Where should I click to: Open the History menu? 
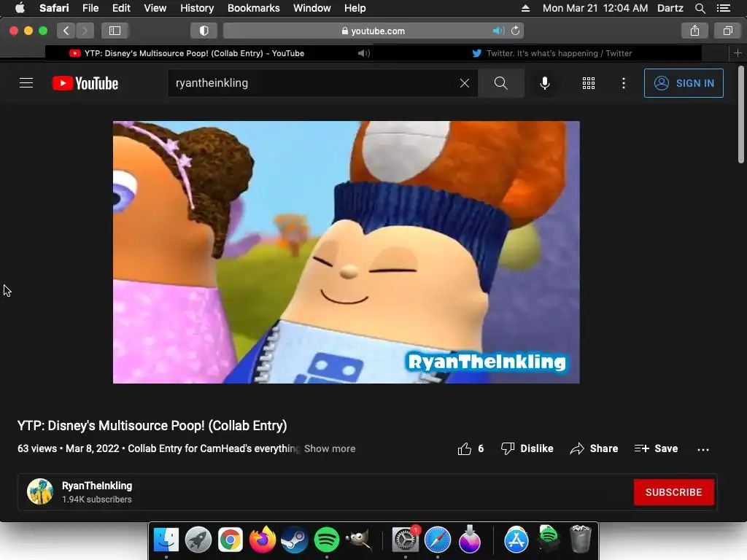197,8
